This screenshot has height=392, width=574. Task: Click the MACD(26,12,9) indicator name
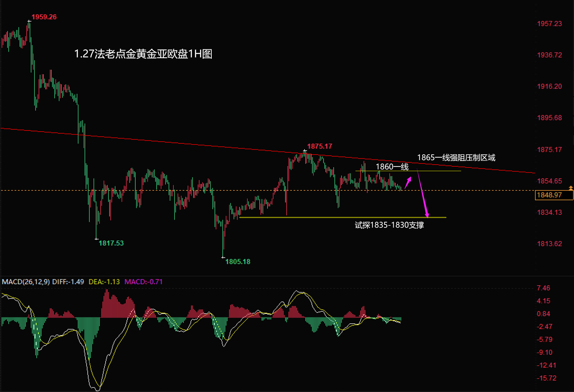[x=26, y=282]
